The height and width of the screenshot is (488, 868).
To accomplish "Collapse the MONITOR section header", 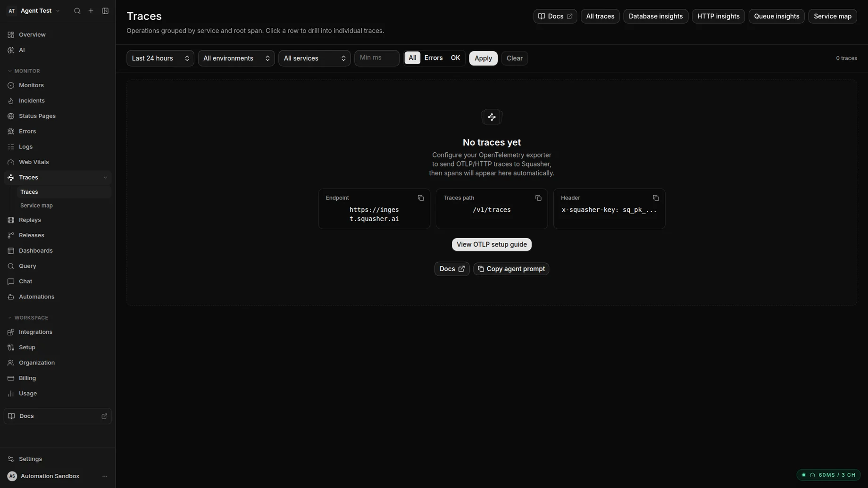I will pyautogui.click(x=24, y=71).
